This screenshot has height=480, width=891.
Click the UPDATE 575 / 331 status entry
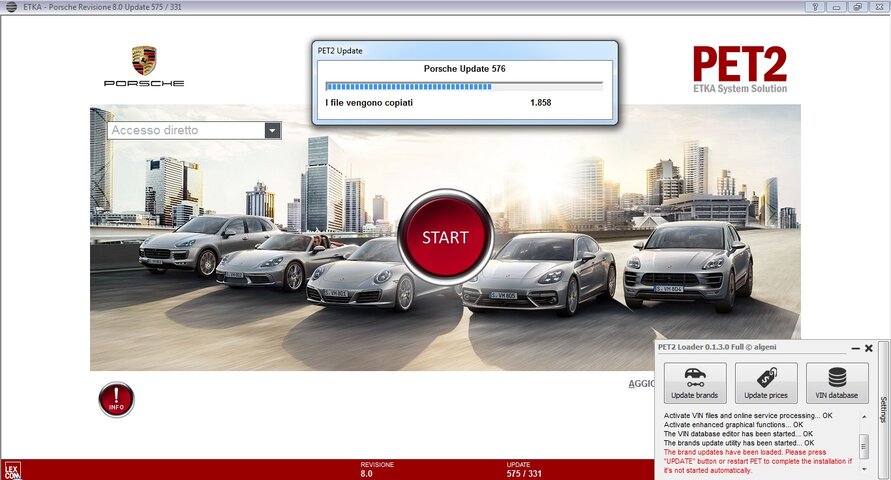(x=523, y=469)
